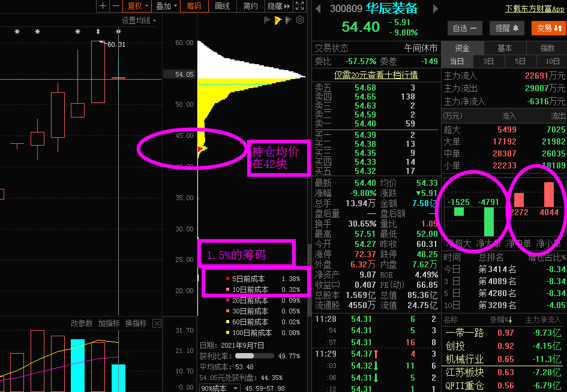Click the 11:29 trade tick at 54.37
This screenshot has height=392, width=567.
tap(376, 354)
